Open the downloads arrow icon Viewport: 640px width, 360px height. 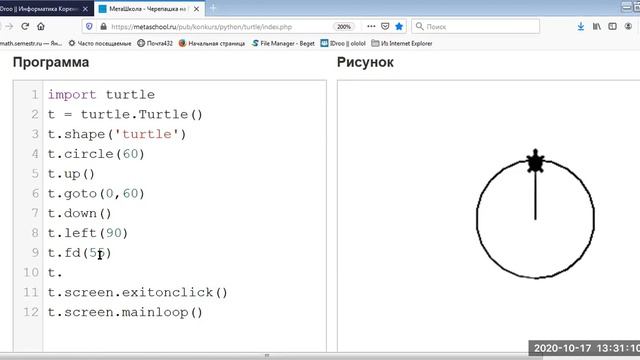[580, 27]
